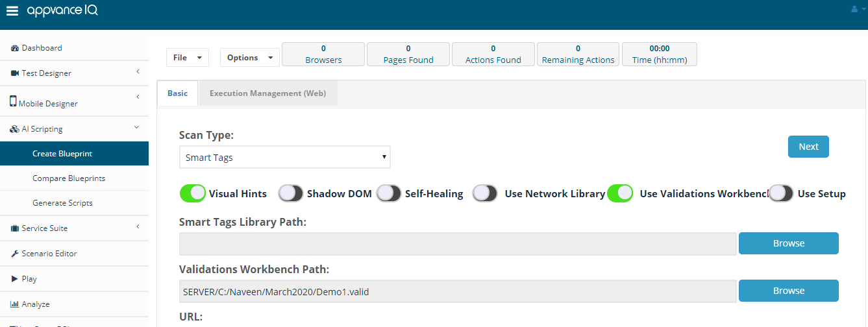Click the Scenario Editor wrench icon

click(15, 254)
